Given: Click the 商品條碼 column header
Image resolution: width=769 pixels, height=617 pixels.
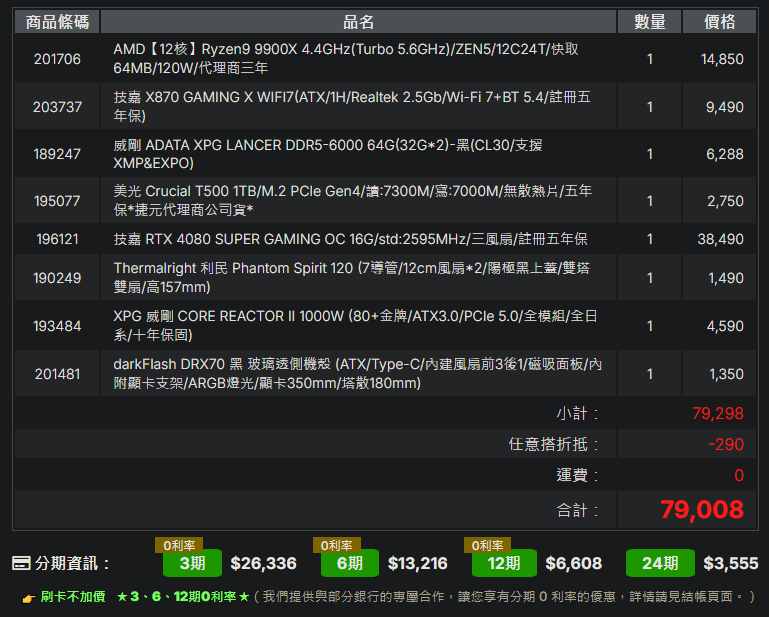Looking at the screenshot, I should coord(57,22).
